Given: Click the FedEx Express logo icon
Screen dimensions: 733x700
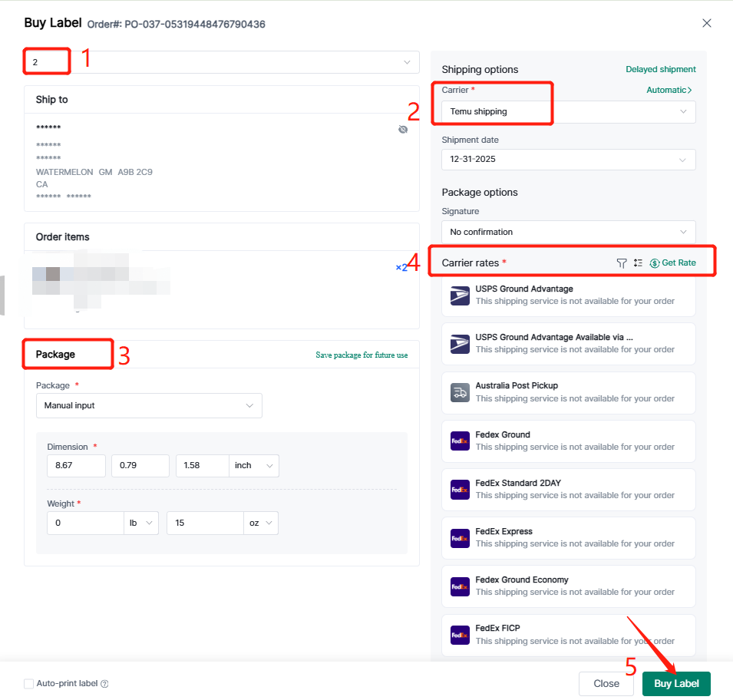Looking at the screenshot, I should coord(460,538).
